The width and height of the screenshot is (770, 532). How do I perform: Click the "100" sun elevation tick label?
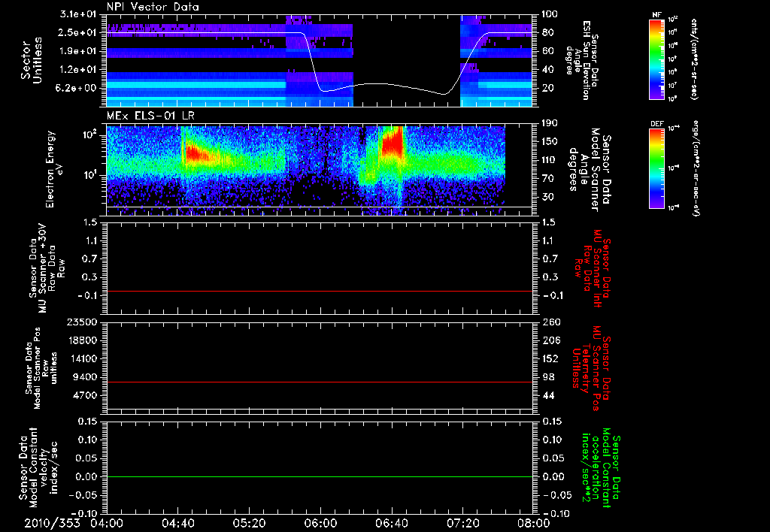point(550,14)
